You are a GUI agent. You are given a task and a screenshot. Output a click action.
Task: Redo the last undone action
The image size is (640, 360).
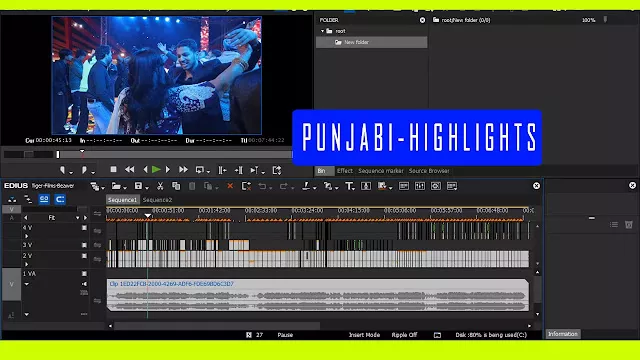tap(283, 186)
